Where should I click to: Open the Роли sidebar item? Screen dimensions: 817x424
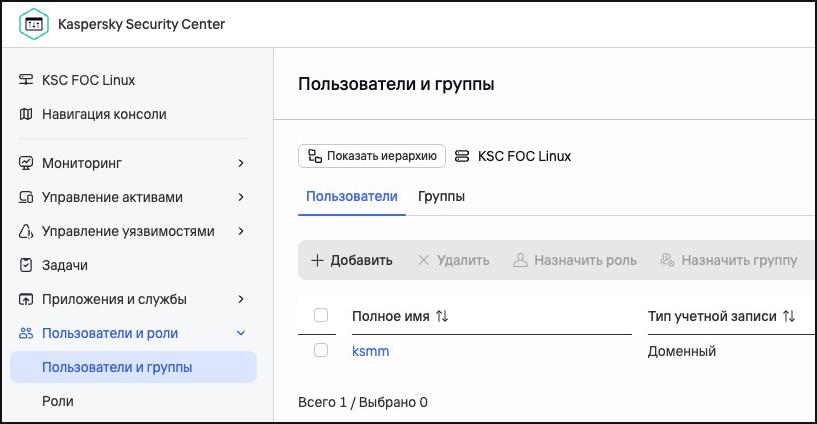click(58, 401)
